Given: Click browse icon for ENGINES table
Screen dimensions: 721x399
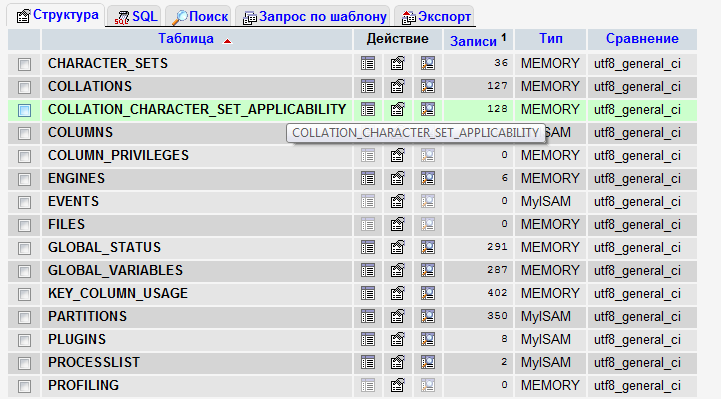Looking at the screenshot, I should [x=368, y=178].
